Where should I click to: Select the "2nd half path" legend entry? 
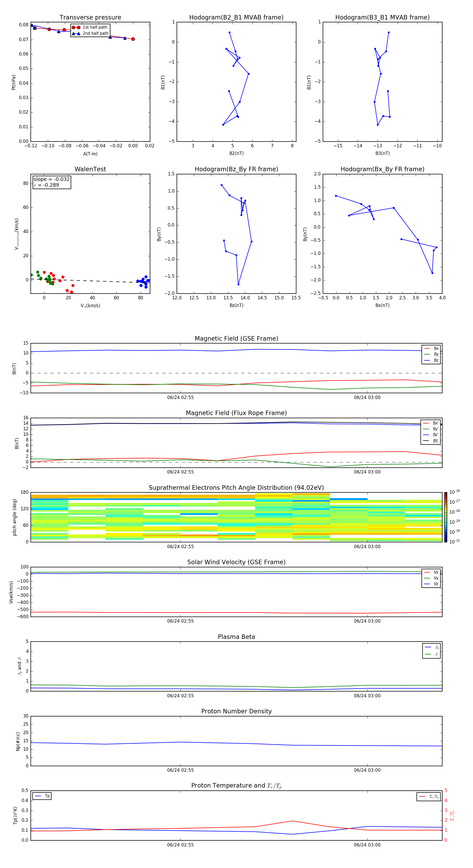[x=90, y=33]
